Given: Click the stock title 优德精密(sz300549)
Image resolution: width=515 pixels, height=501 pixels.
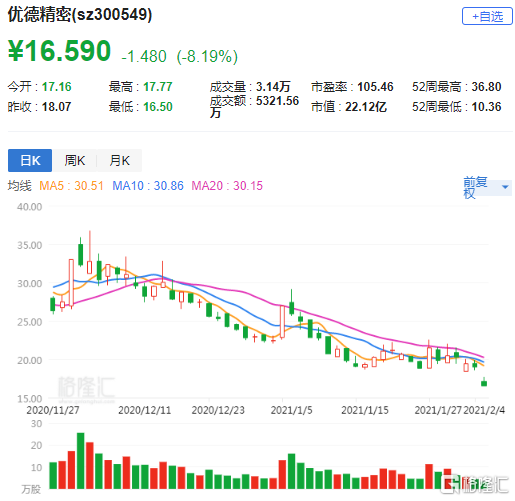Looking at the screenshot, I should 80,15.
